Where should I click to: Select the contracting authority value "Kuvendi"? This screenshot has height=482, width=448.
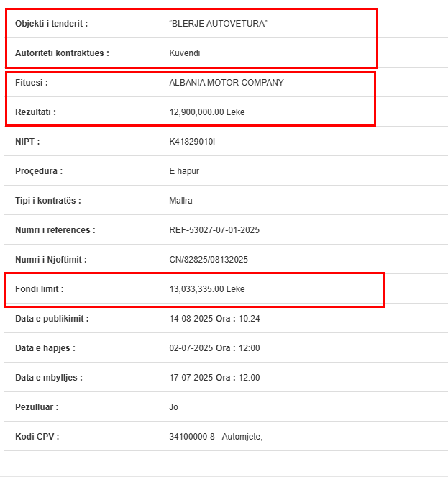(x=184, y=53)
